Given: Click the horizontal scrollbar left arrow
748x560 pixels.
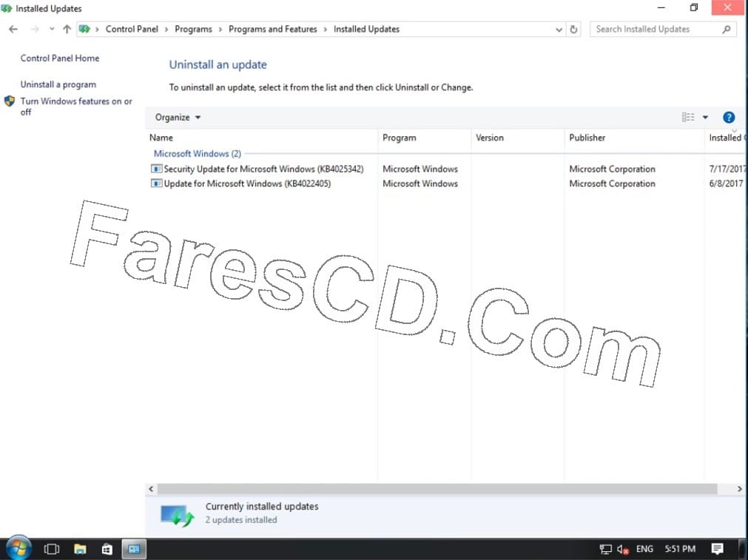Looking at the screenshot, I should (151, 489).
